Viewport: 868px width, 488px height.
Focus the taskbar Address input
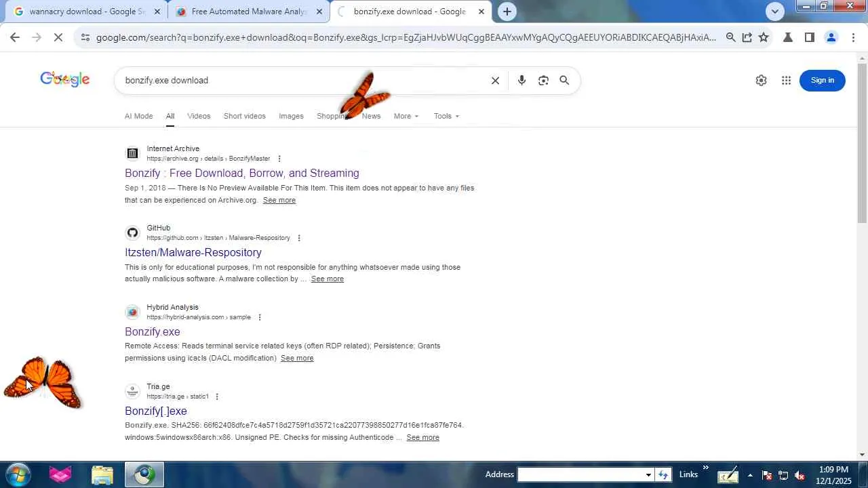tap(580, 474)
